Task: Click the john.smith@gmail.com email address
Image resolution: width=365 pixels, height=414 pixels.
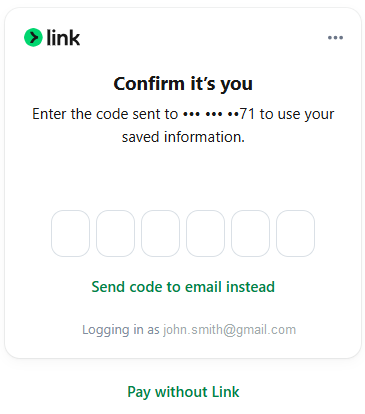Action: [229, 330]
